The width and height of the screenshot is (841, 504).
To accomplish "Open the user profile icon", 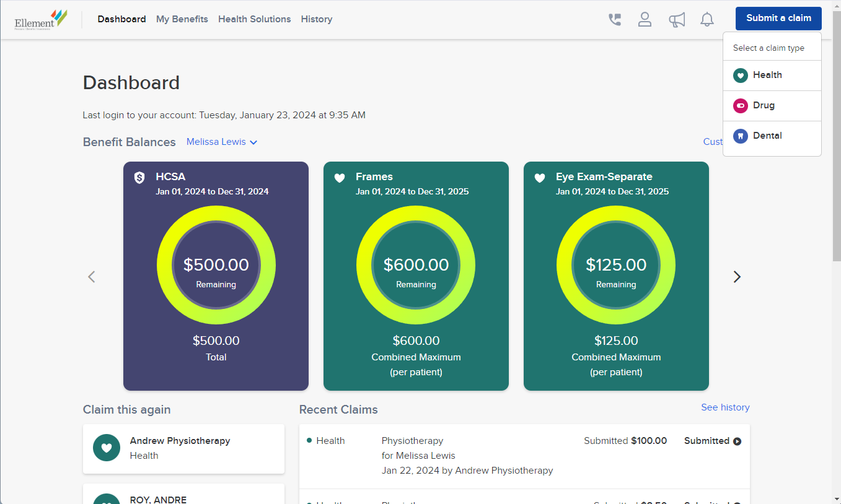I will point(645,19).
